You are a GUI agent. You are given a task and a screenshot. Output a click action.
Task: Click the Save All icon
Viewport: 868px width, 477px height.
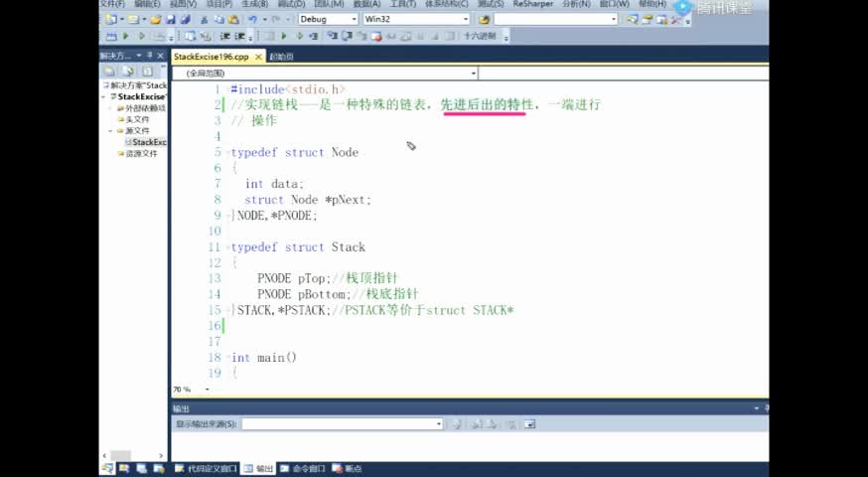pyautogui.click(x=185, y=20)
